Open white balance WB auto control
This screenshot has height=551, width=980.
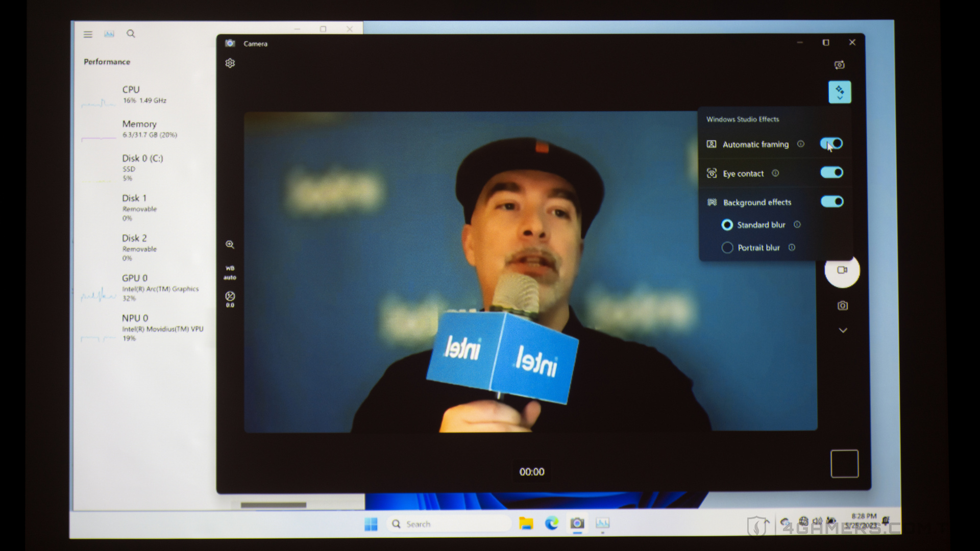point(230,273)
